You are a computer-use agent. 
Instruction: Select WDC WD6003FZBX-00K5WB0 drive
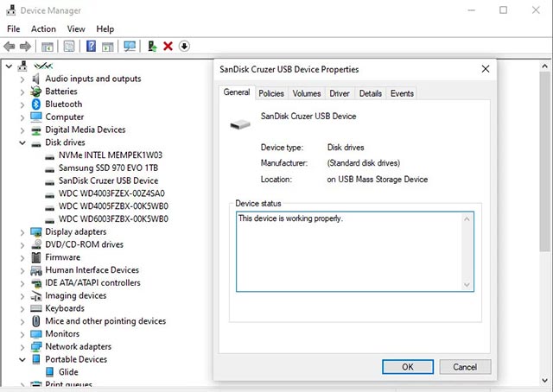[x=113, y=218]
